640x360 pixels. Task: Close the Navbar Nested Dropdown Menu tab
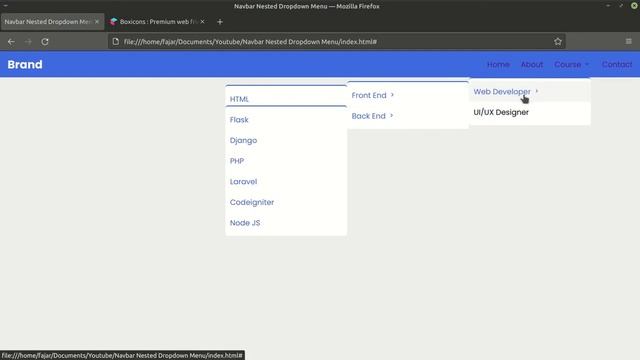coord(97,22)
